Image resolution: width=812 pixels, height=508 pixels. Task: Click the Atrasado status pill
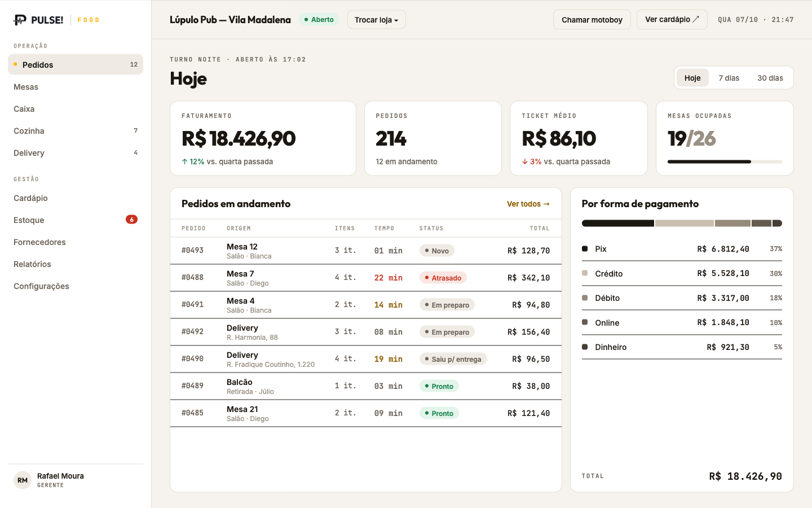(443, 278)
